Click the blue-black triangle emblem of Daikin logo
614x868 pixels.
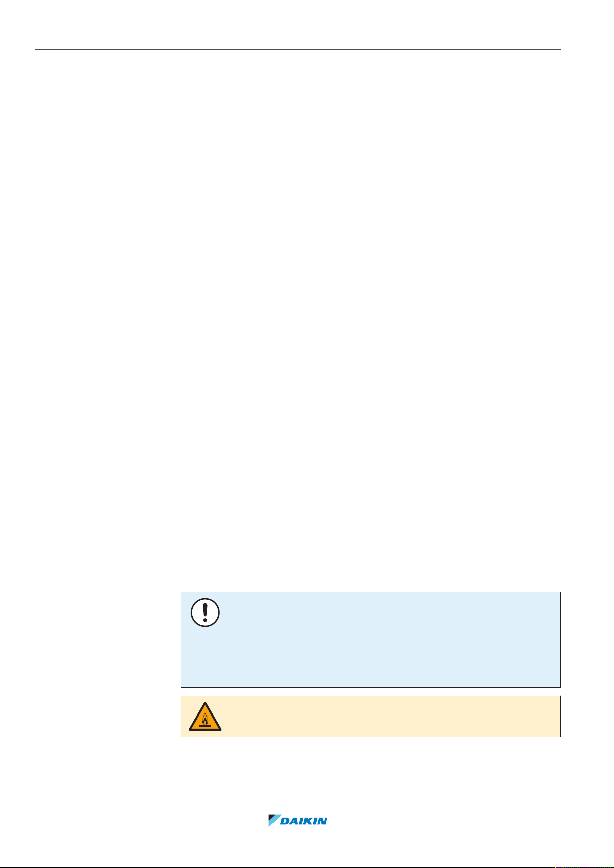[274, 821]
